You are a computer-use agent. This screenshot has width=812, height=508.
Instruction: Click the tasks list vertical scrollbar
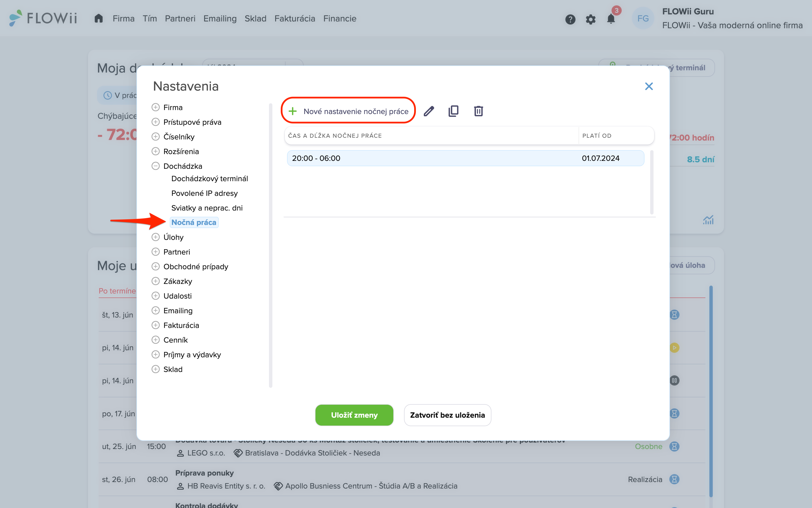(711, 391)
